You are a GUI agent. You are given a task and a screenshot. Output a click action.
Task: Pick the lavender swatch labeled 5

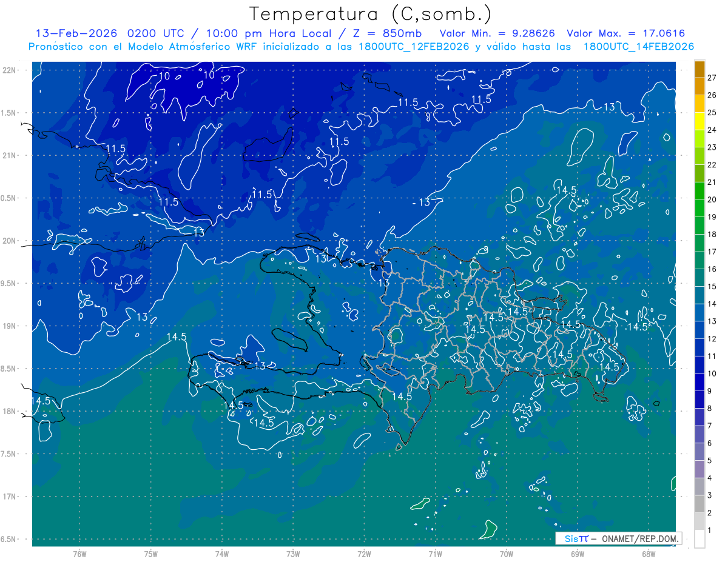pos(699,452)
